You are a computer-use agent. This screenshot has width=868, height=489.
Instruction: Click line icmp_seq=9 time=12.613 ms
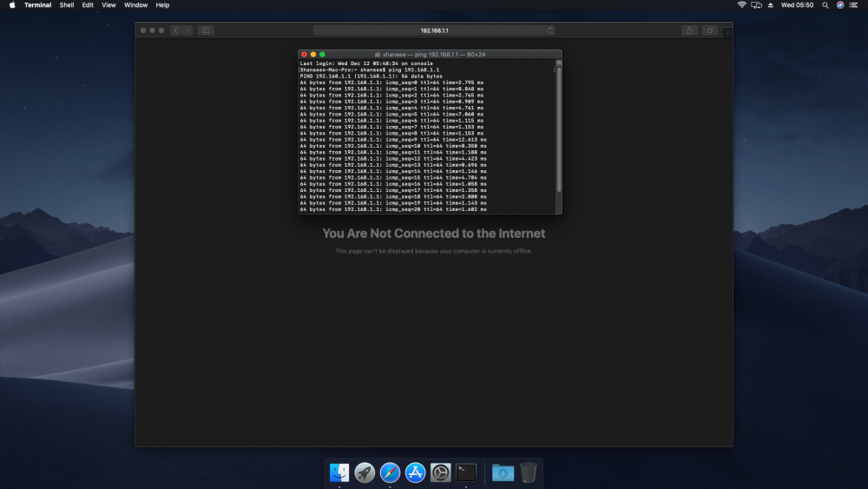click(x=393, y=140)
